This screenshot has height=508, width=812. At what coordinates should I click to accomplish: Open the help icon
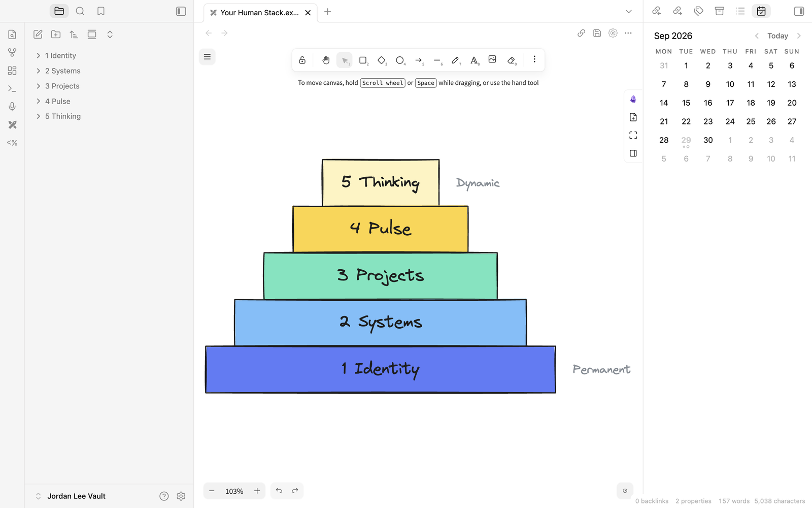click(x=164, y=496)
